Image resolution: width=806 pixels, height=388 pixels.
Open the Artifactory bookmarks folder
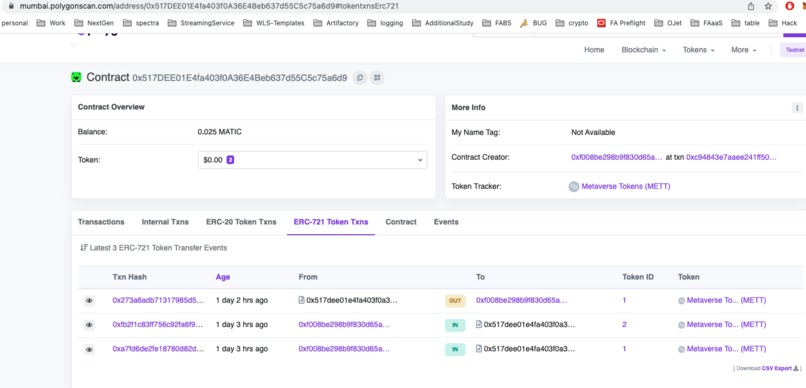(x=336, y=23)
